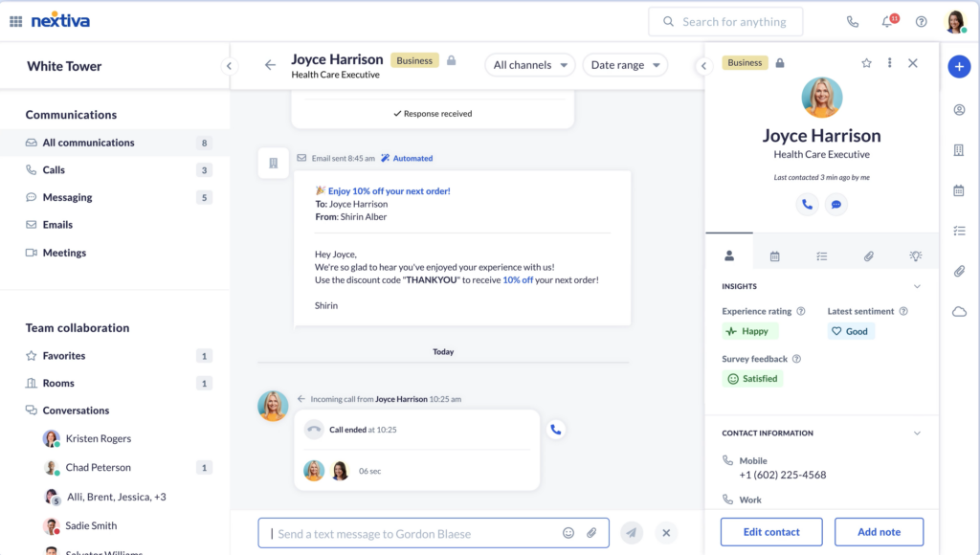
Task: Open the apps grid menu
Action: (x=15, y=21)
